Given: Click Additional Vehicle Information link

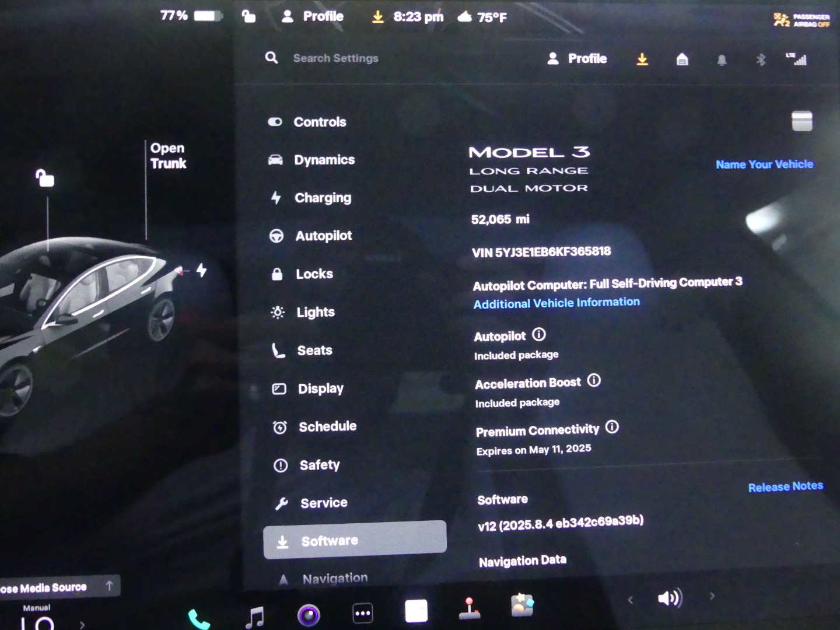Looking at the screenshot, I should (556, 303).
